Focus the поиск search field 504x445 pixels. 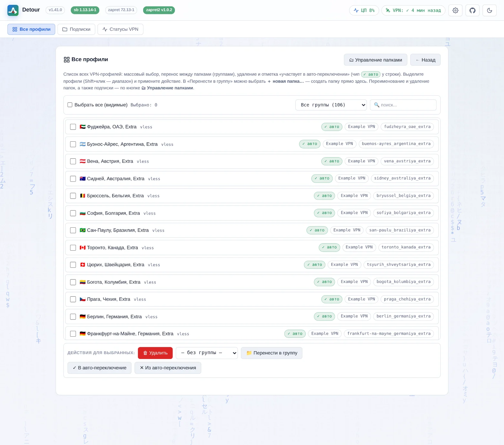tap(403, 105)
